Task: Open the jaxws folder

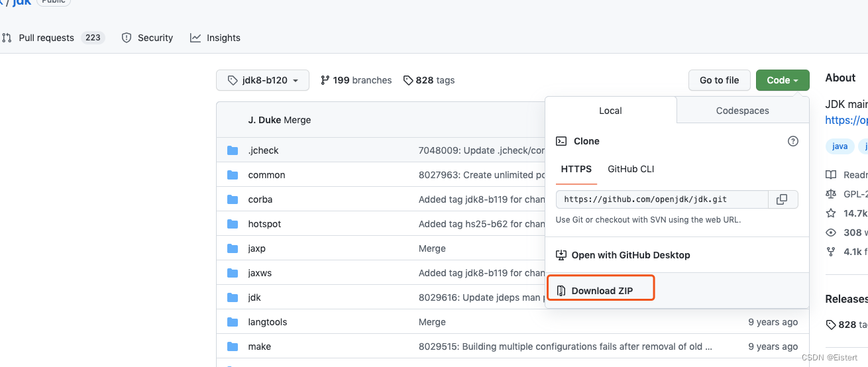Action: coord(260,273)
